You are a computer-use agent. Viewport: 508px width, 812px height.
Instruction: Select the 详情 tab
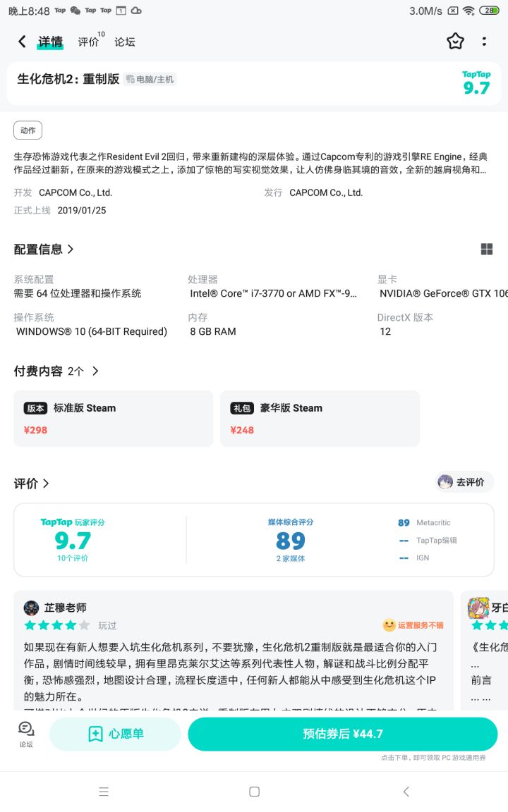[50, 42]
